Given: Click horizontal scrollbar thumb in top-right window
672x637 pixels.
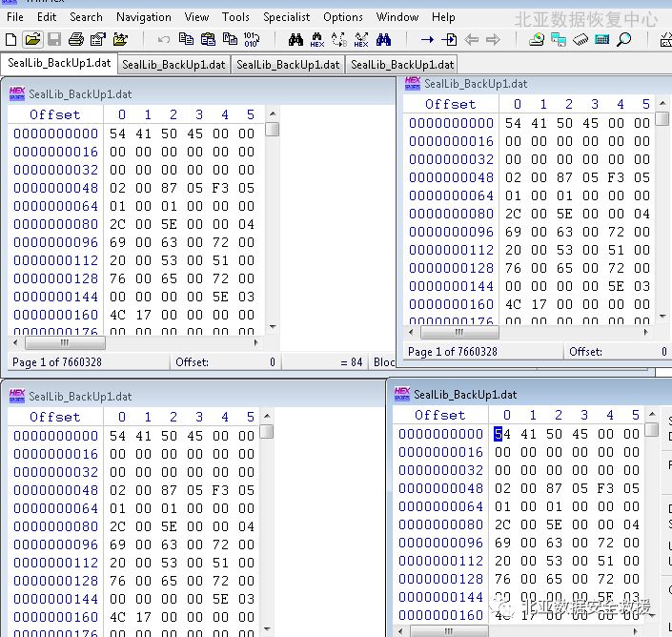Looking at the screenshot, I should [x=459, y=332].
